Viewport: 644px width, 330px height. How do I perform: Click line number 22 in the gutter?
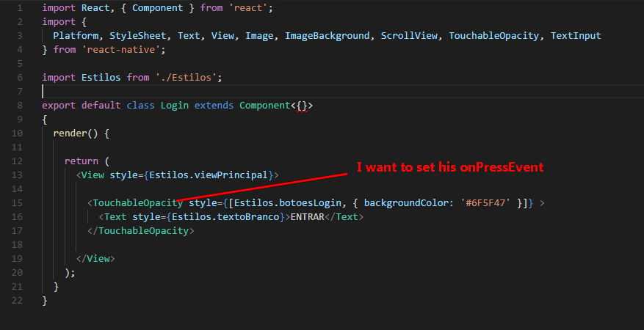(x=18, y=301)
